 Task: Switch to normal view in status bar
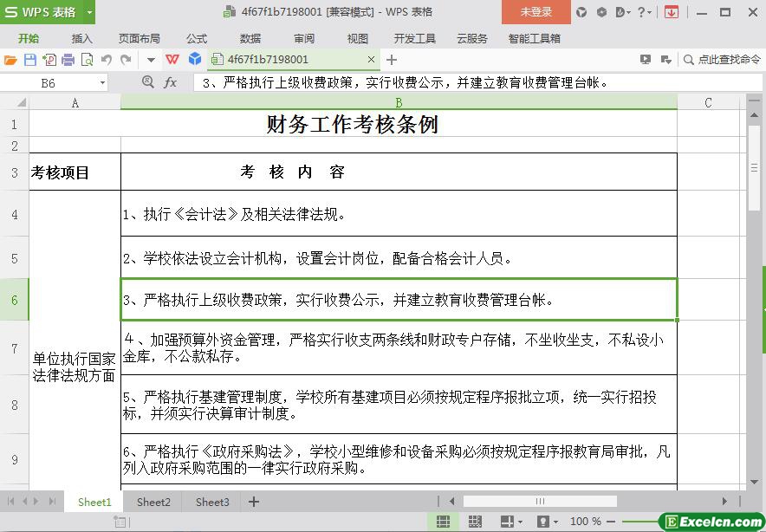(x=443, y=522)
